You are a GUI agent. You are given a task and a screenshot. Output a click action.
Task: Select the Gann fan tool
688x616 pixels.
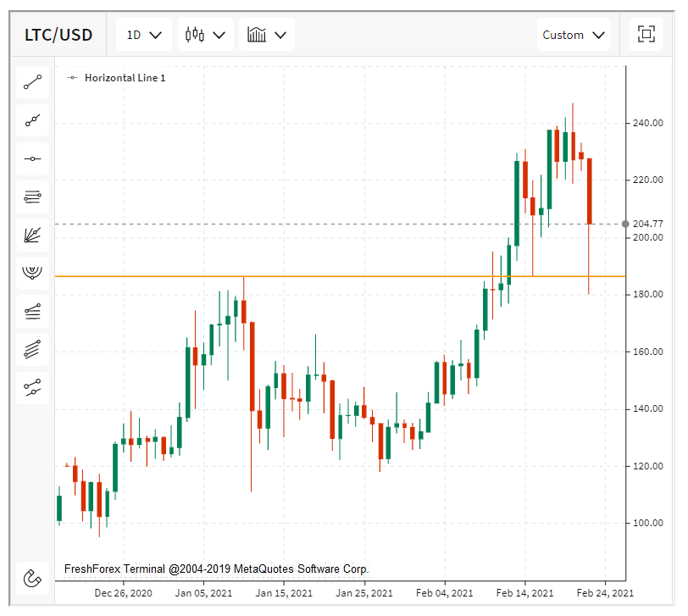pos(32,236)
